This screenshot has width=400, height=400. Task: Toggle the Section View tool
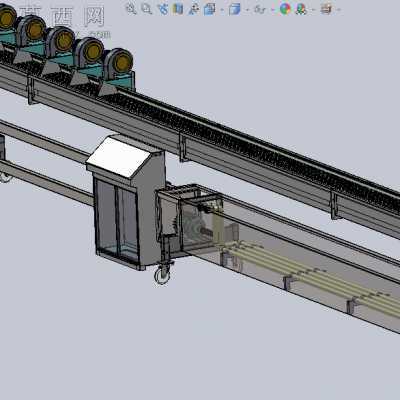click(178, 9)
